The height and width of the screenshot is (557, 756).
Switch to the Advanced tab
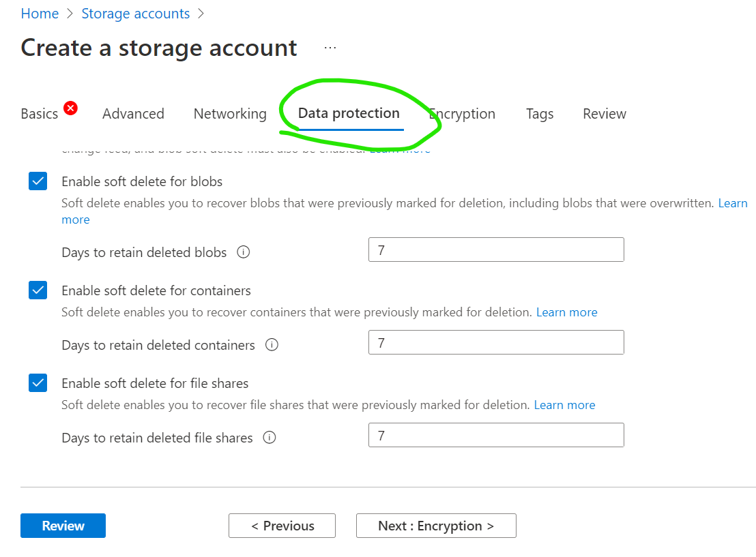pos(134,114)
